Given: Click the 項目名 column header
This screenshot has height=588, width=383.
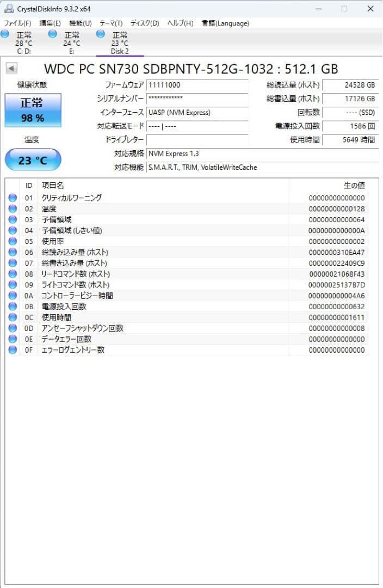Looking at the screenshot, I should pyautogui.click(x=163, y=185).
